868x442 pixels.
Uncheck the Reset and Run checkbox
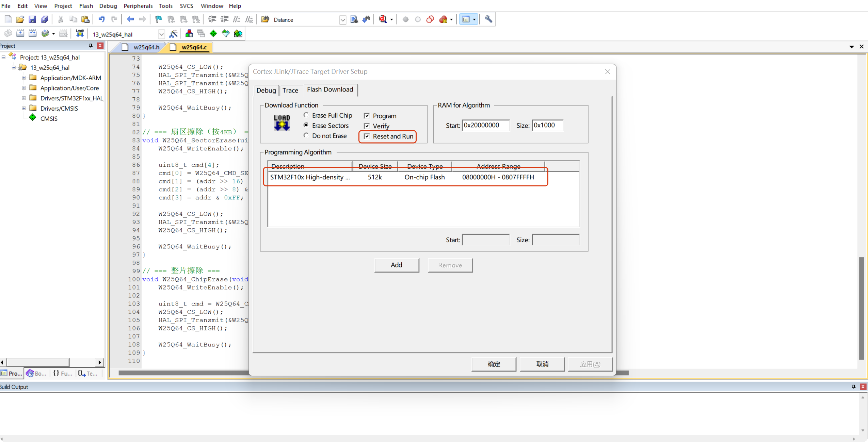(367, 136)
